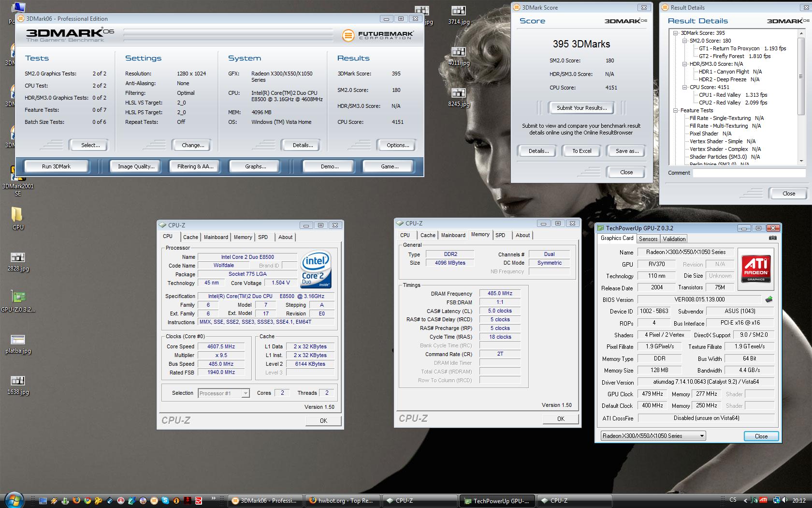
Task: Select 'Pixel Shader N/A' tree row
Action: coord(710,134)
